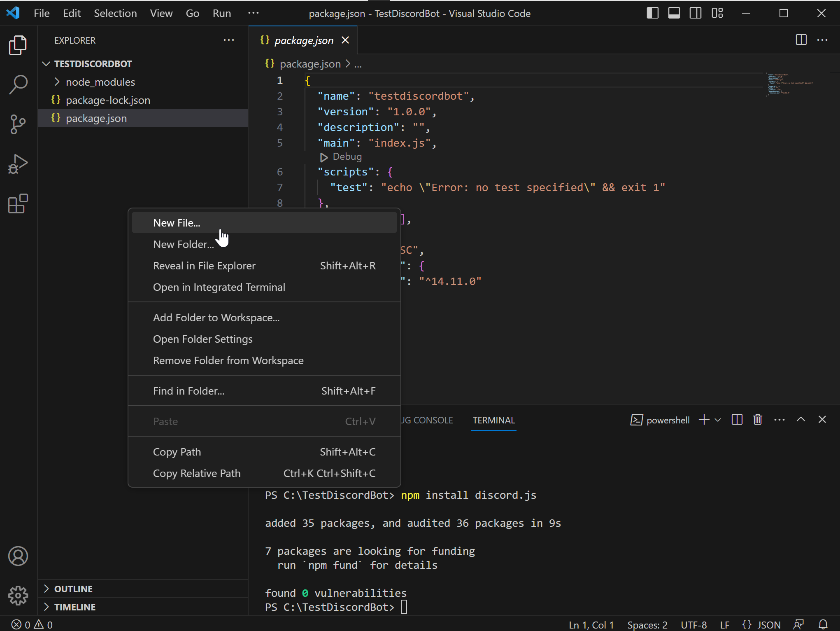Select package.json in the explorer tree
Viewport: 840px width, 631px height.
[143, 118]
